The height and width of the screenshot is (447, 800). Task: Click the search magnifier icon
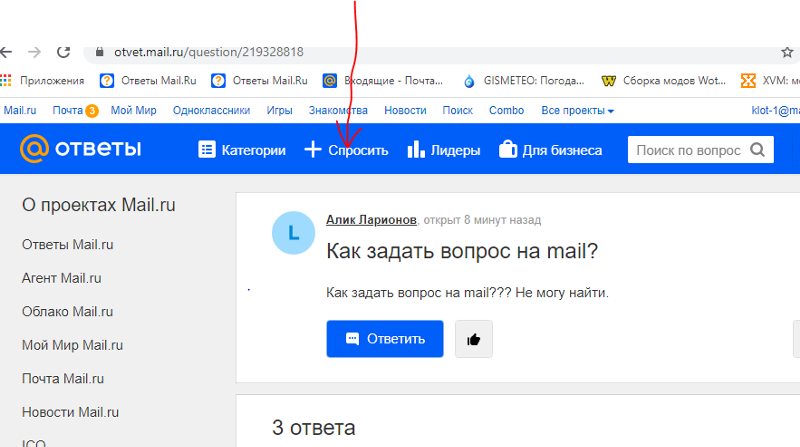tap(758, 150)
